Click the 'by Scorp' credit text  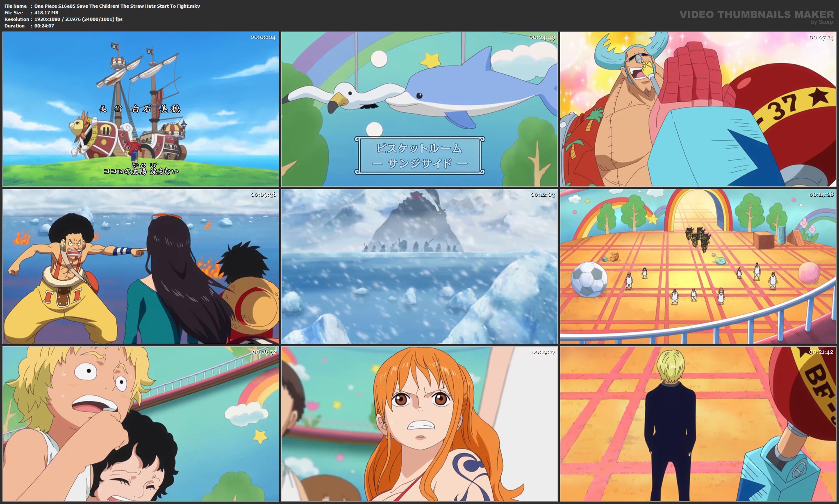click(x=822, y=22)
